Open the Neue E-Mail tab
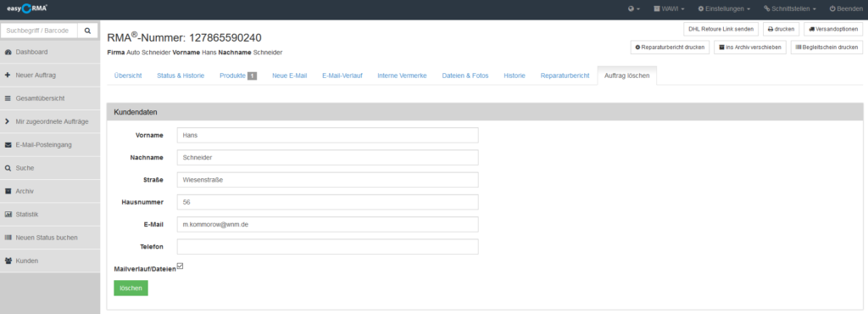Screen dimensions: 868x314 290,76
